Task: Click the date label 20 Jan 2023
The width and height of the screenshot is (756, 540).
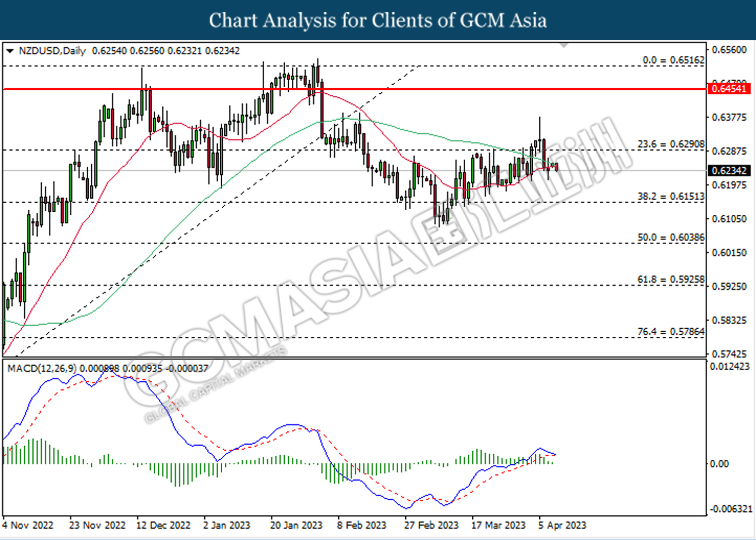Action: click(x=296, y=525)
